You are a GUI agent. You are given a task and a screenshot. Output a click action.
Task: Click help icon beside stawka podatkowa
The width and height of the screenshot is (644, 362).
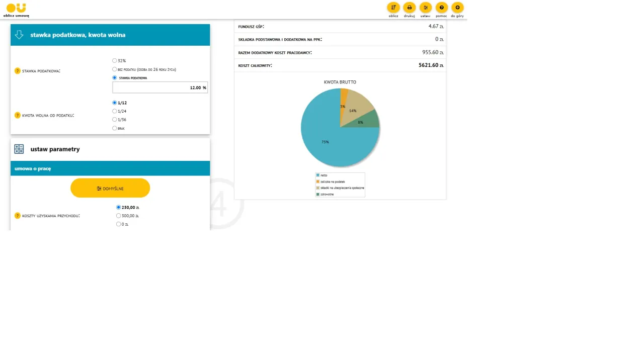click(x=18, y=71)
